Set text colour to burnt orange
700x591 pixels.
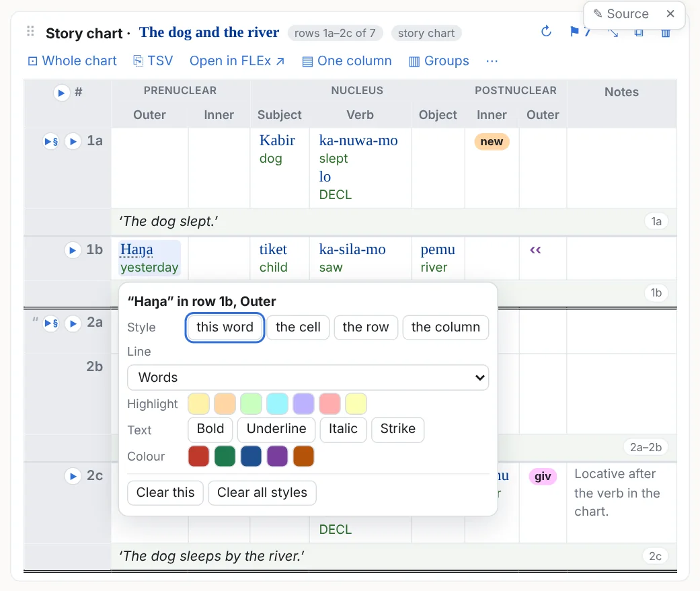coord(303,457)
